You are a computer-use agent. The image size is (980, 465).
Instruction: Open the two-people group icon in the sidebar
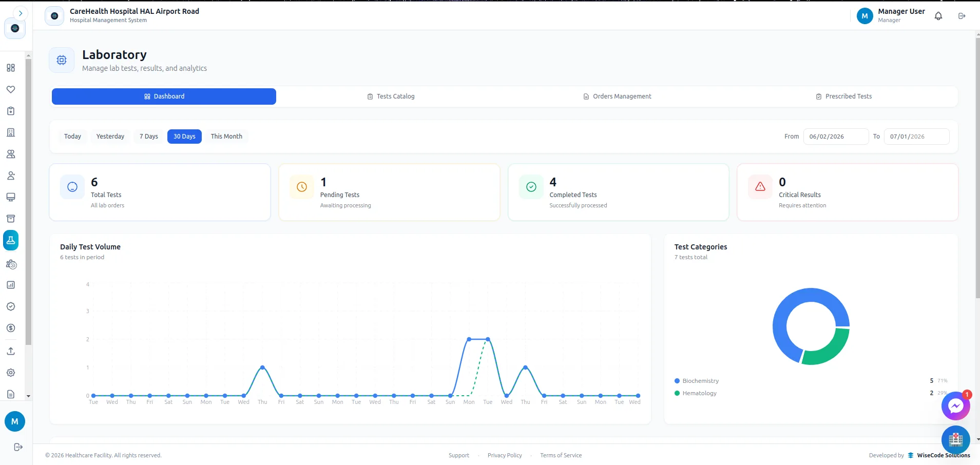pyautogui.click(x=11, y=154)
